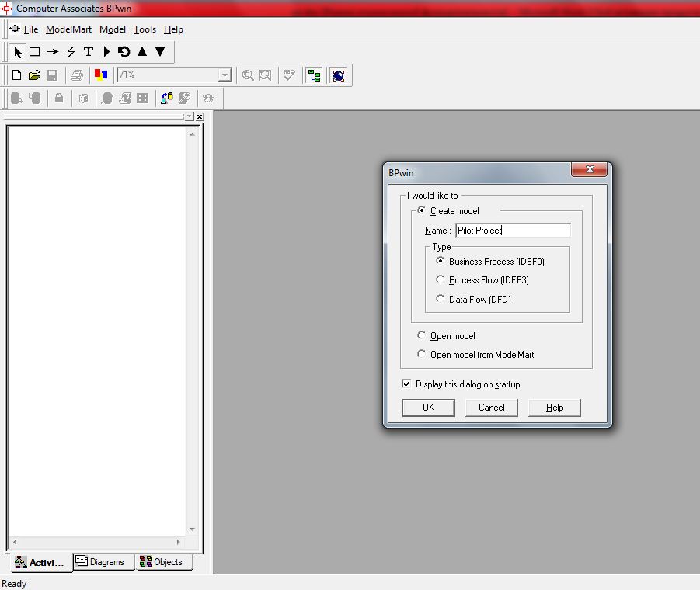
Task: Select the Squiggle lightning tool
Action: coord(71,52)
